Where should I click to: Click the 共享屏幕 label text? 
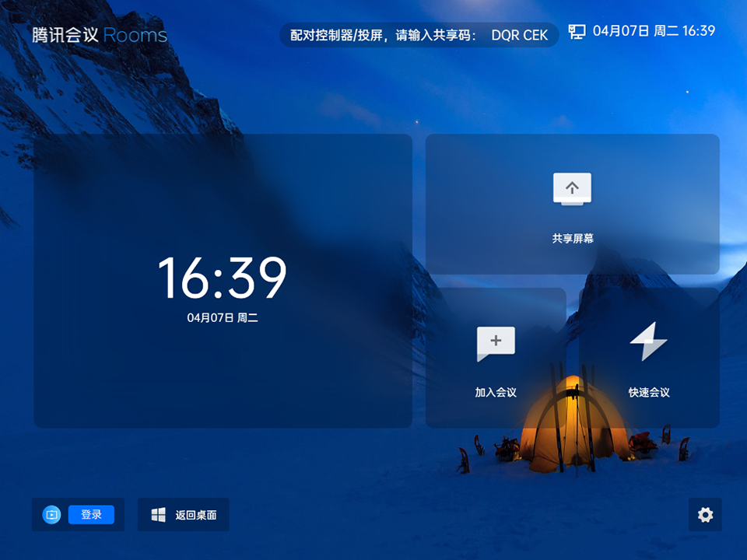pos(573,239)
